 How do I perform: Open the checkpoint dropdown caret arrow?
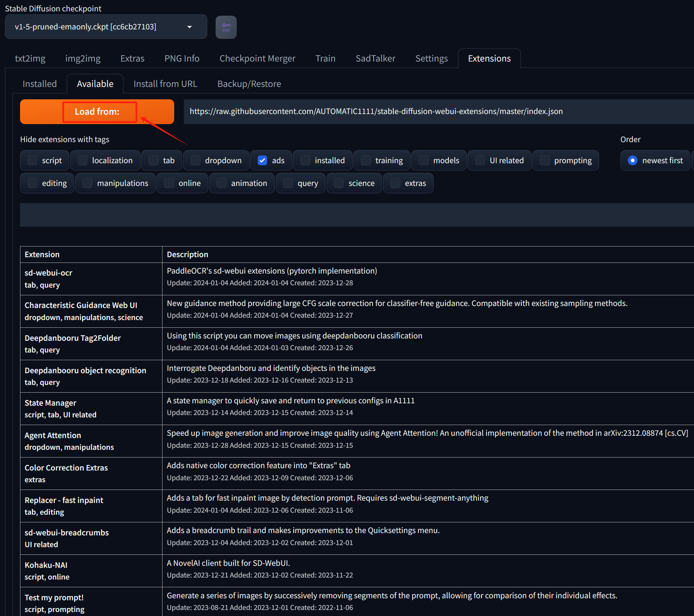point(190,27)
